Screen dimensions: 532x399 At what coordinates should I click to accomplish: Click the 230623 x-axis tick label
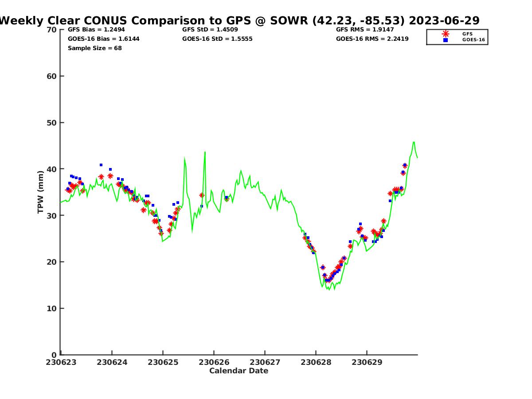click(61, 362)
